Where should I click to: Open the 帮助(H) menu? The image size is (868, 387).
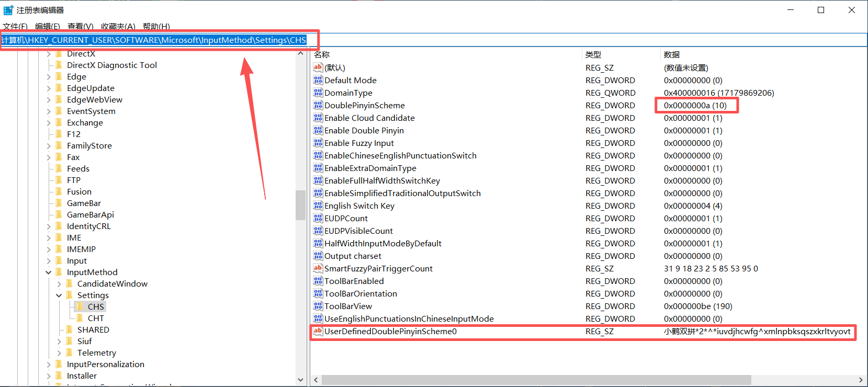(x=156, y=26)
